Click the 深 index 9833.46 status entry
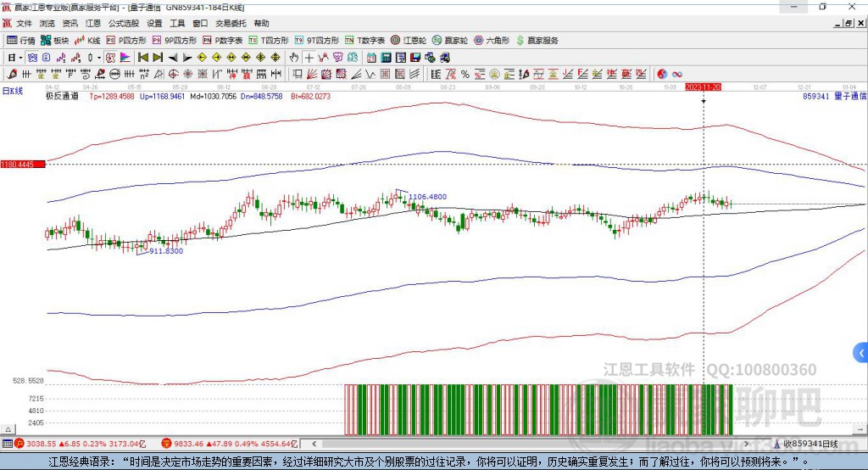Image resolution: width=868 pixels, height=470 pixels. (230, 444)
